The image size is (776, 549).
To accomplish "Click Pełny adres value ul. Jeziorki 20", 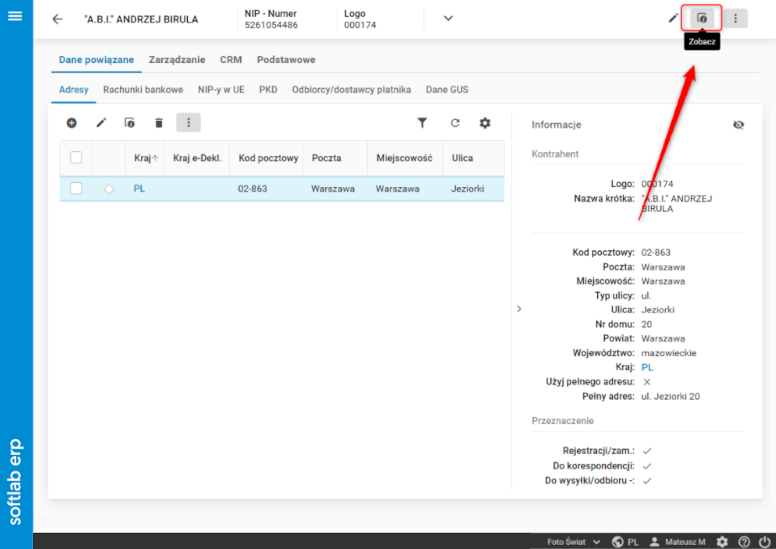I will pos(671,397).
